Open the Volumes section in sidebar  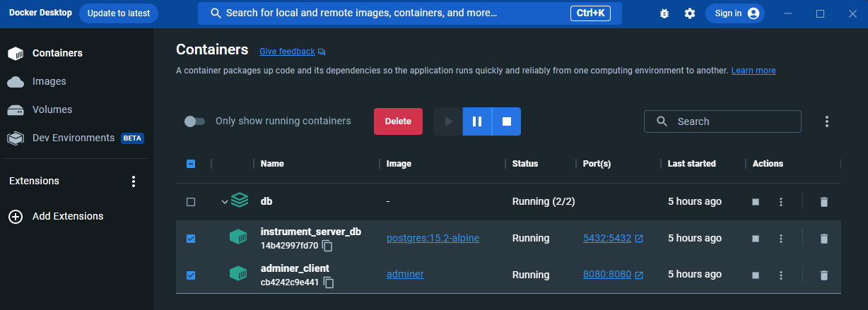pyautogui.click(x=52, y=109)
